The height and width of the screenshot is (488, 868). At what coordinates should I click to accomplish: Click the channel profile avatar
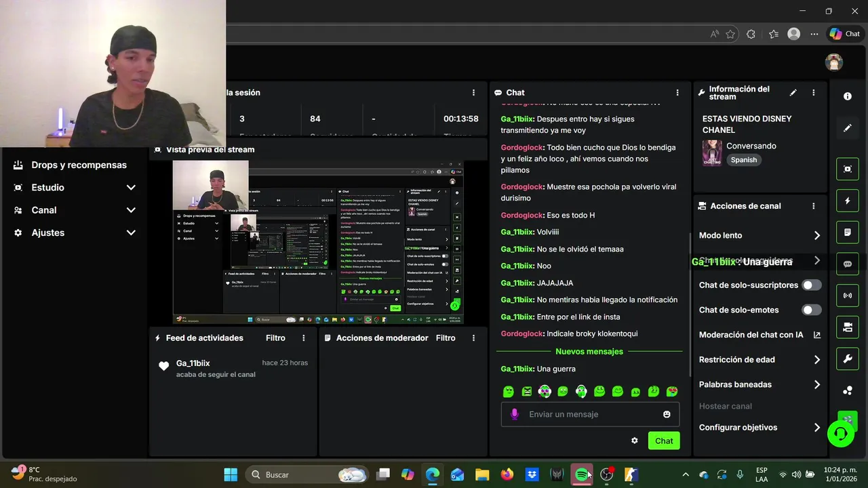[x=834, y=62]
